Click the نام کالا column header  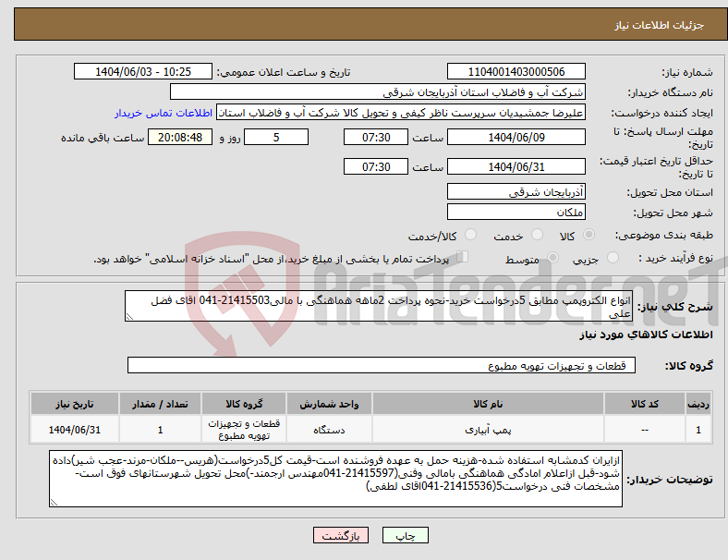pos(488,404)
